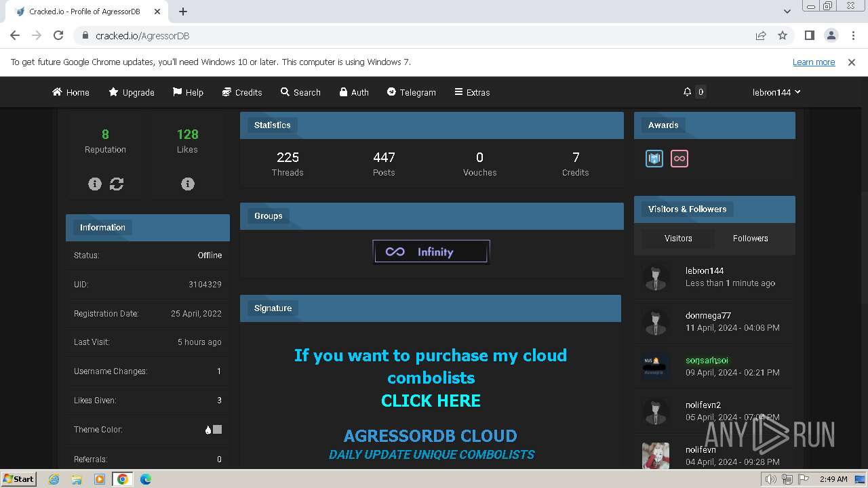Open File Explorer from the taskbar

[77, 479]
